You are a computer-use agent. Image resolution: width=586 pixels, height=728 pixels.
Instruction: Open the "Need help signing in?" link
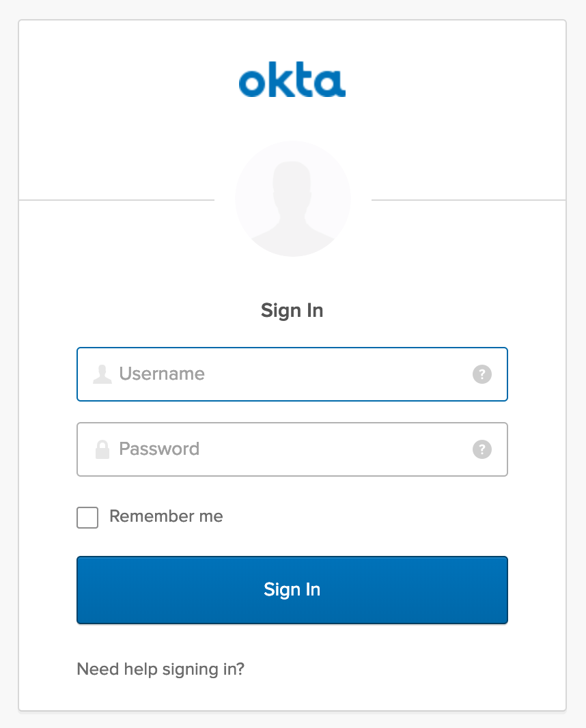tap(161, 669)
